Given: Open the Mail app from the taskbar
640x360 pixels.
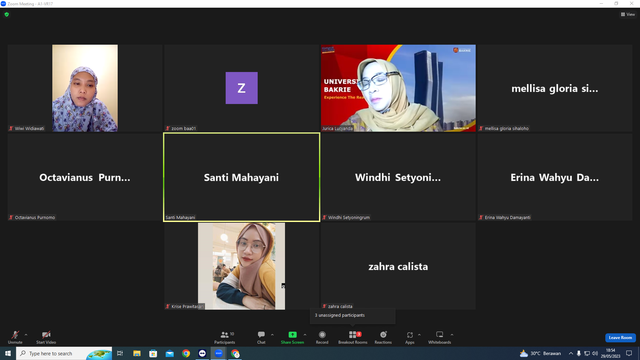Looking at the screenshot, I should [169, 353].
